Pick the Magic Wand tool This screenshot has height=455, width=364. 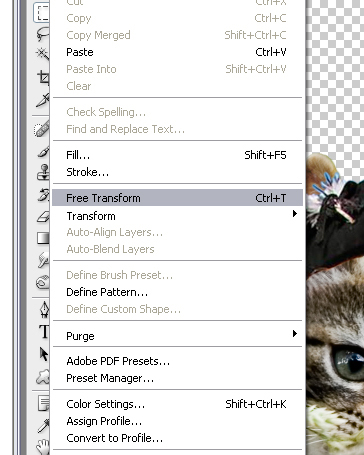click(x=43, y=53)
